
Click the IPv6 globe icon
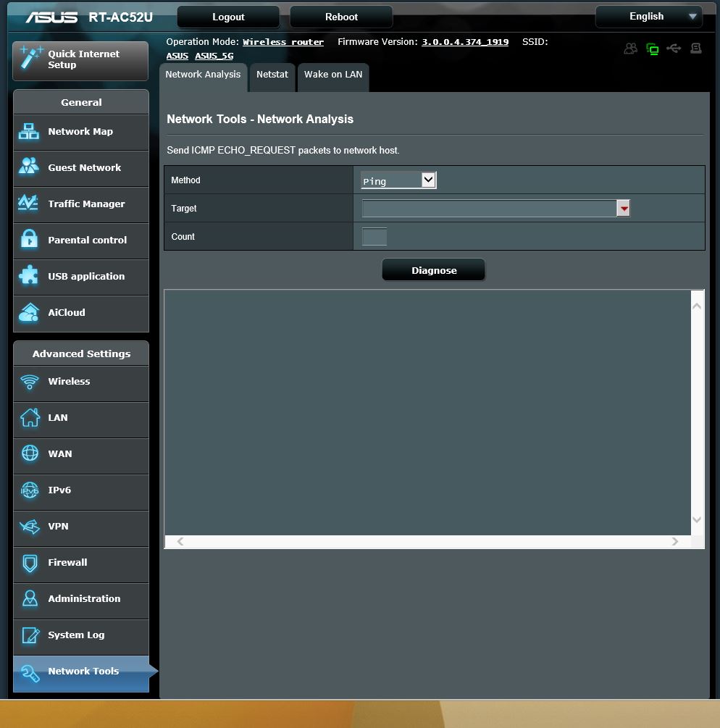coord(30,490)
